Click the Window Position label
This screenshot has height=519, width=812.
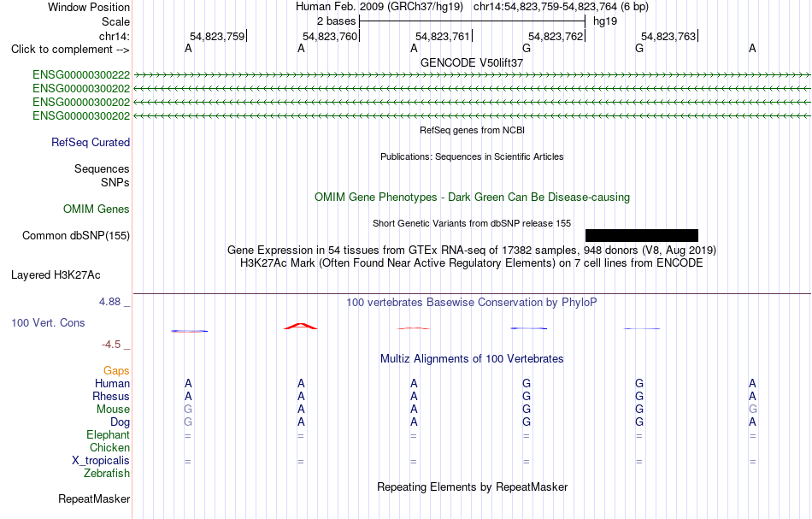point(89,8)
